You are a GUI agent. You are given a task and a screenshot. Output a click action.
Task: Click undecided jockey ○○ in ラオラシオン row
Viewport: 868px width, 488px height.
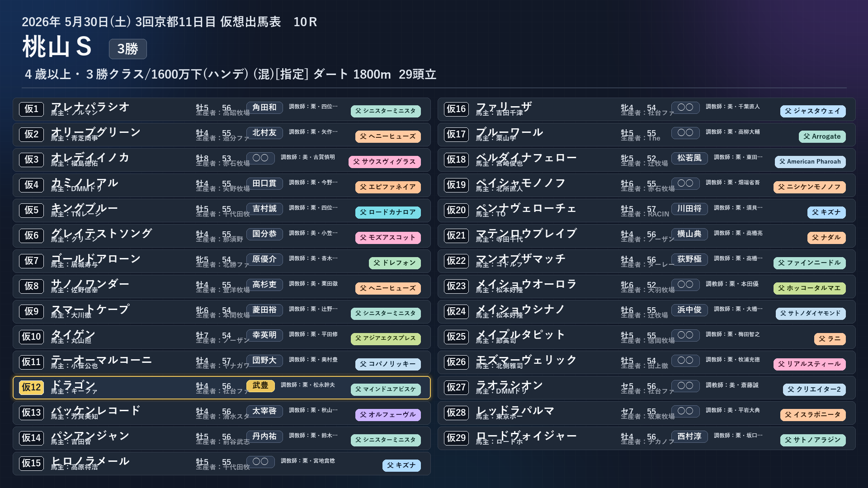(x=685, y=386)
